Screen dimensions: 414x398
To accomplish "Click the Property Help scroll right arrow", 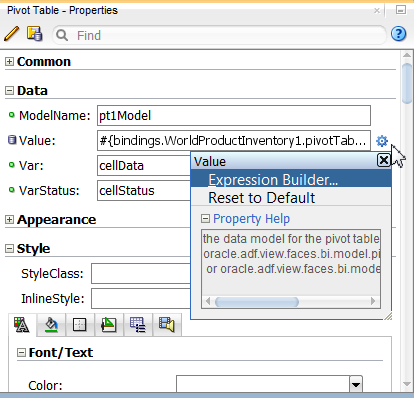I will 373,301.
